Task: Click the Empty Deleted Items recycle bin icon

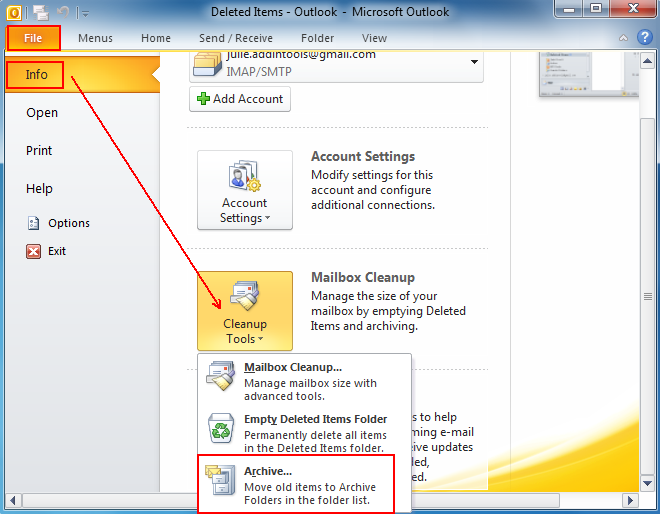Action: tap(221, 430)
